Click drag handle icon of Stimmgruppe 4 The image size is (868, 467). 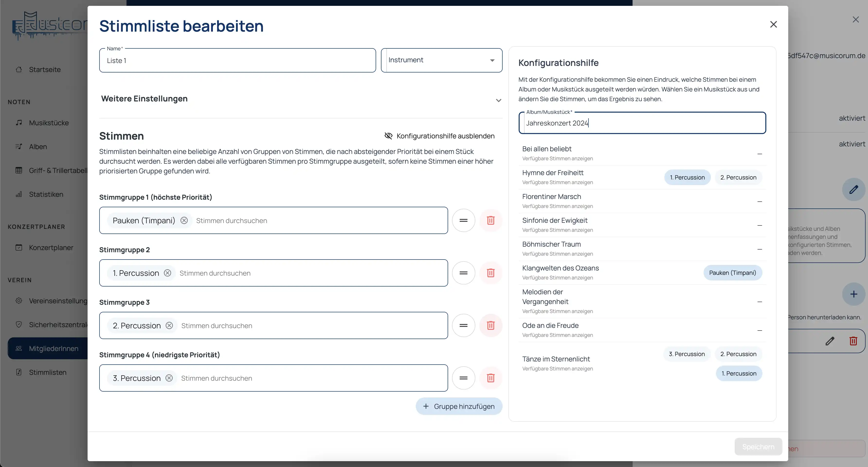pyautogui.click(x=463, y=378)
